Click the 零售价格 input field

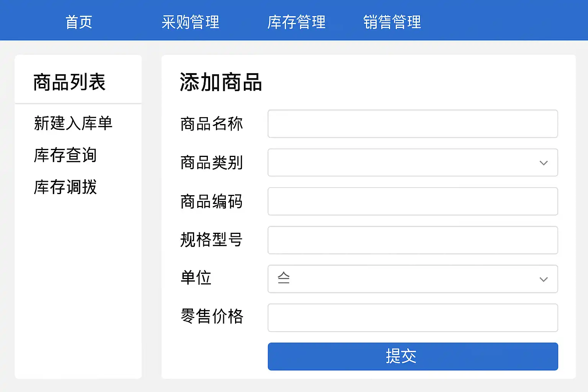pos(413,318)
